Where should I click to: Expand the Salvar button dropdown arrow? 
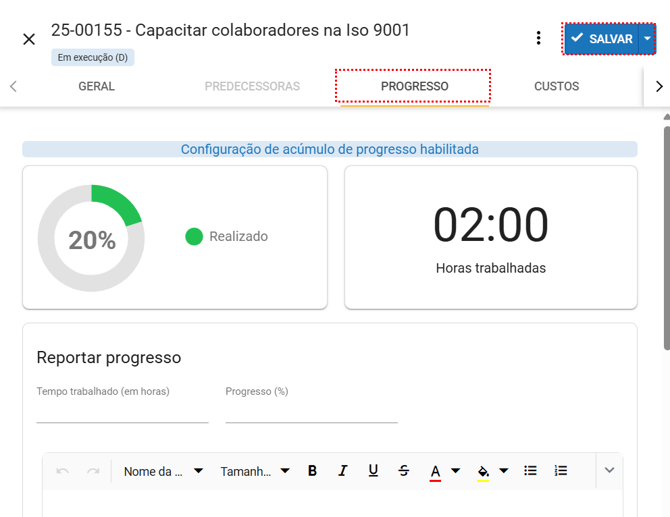point(647,39)
